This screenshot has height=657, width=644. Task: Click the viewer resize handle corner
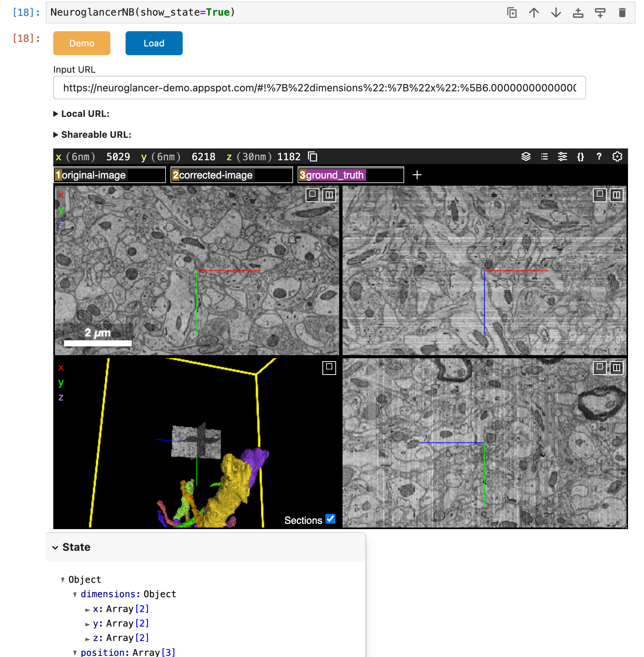click(x=624, y=525)
